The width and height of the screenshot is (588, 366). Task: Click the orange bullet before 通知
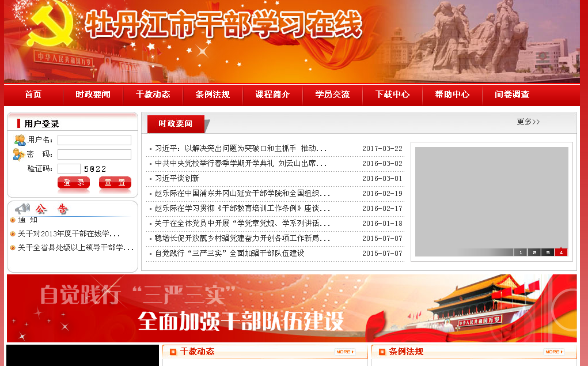tap(13, 220)
